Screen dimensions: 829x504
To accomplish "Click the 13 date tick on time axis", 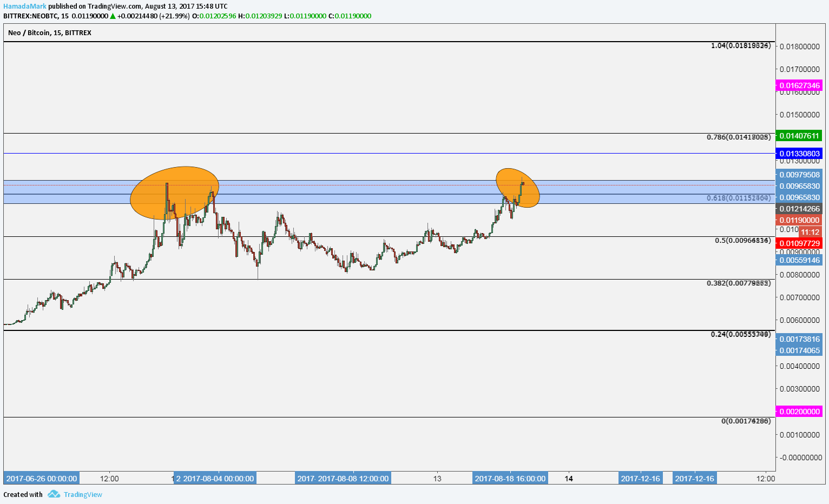I will [x=437, y=479].
